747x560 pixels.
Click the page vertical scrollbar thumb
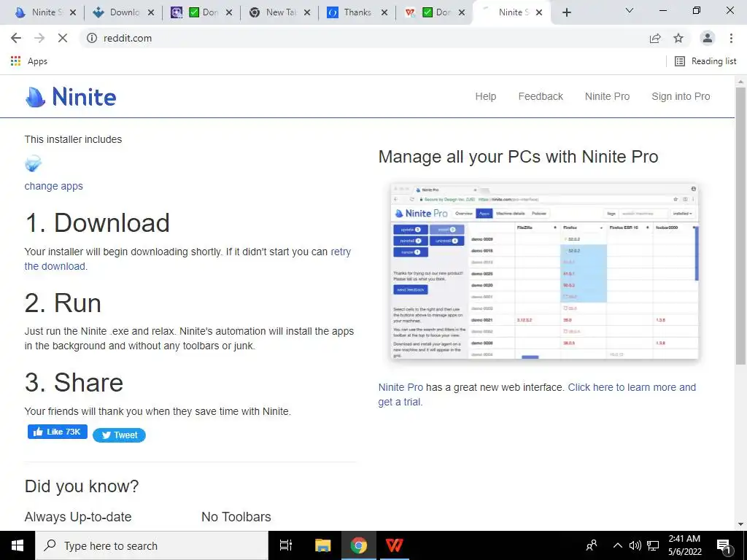point(740,226)
